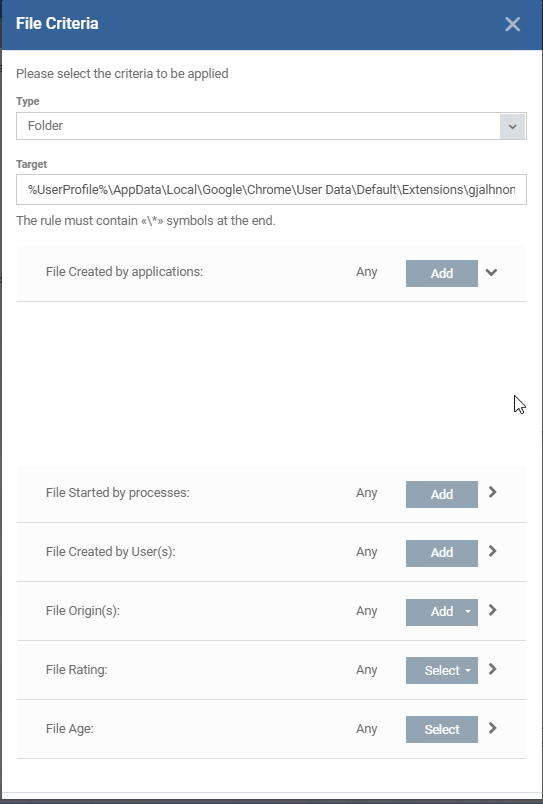Add a process for File Started by processes
Image resolution: width=543 pixels, height=804 pixels.
coord(441,494)
